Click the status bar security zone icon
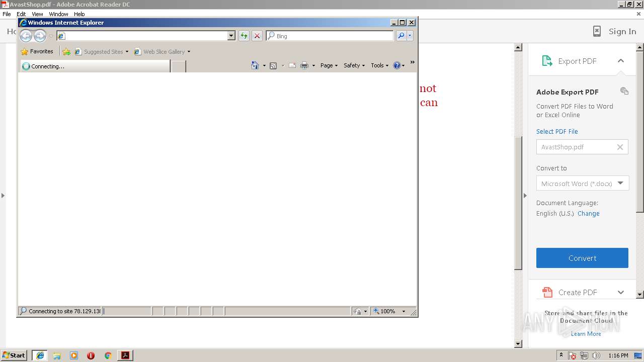Image resolution: width=644 pixels, height=362 pixels. [x=357, y=311]
